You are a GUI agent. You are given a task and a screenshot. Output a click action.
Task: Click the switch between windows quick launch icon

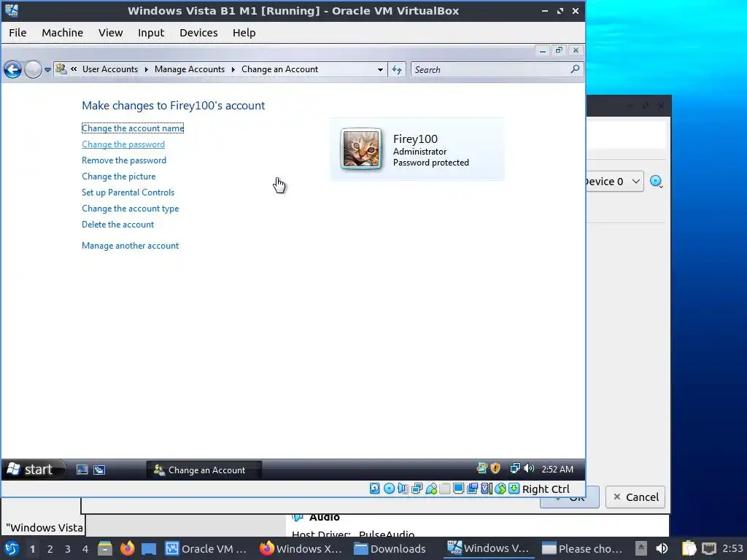99,470
